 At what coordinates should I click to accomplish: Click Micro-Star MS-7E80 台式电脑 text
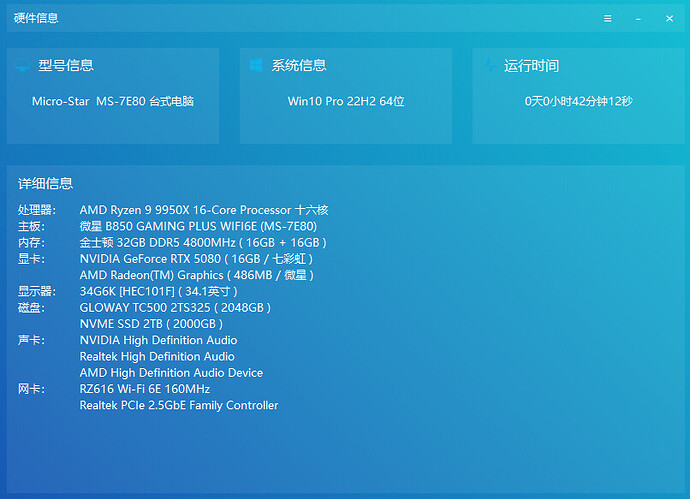pyautogui.click(x=113, y=101)
